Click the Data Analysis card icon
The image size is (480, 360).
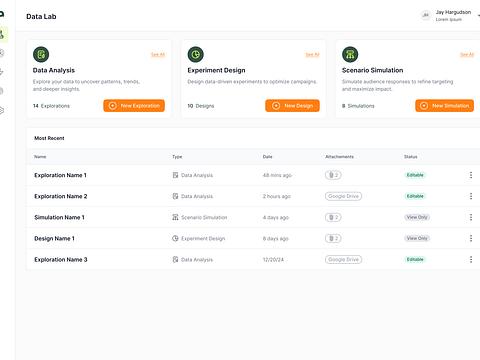tap(41, 54)
